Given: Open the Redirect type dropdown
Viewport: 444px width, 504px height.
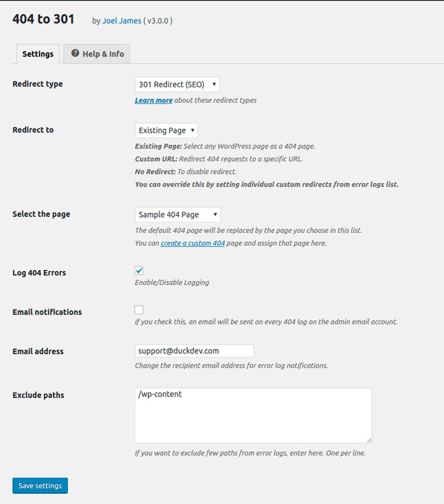Looking at the screenshot, I should tap(178, 84).
